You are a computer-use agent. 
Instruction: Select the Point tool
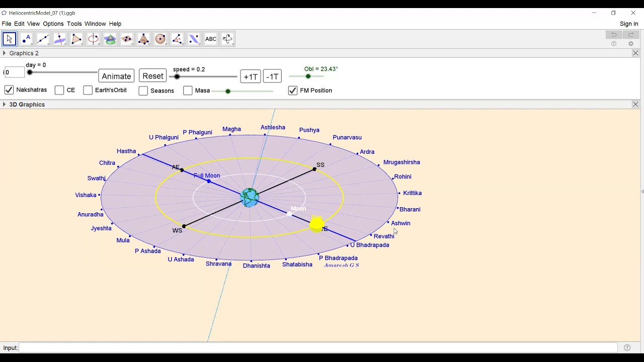26,39
